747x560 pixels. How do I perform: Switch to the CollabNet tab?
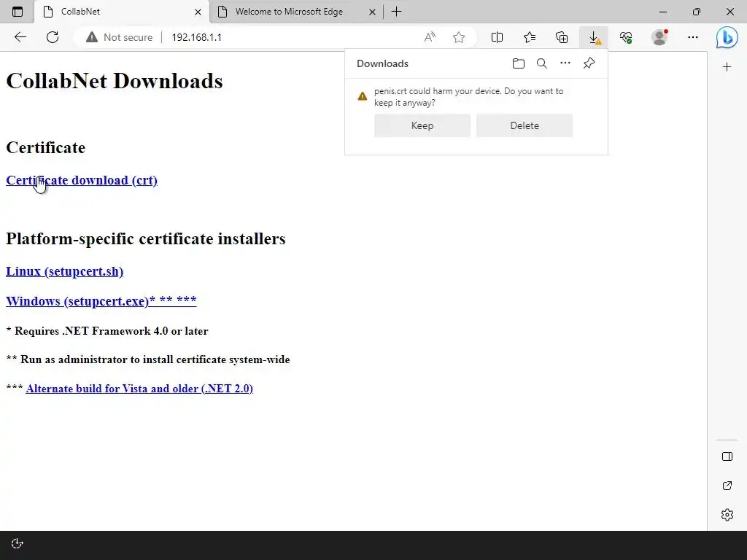[122, 12]
